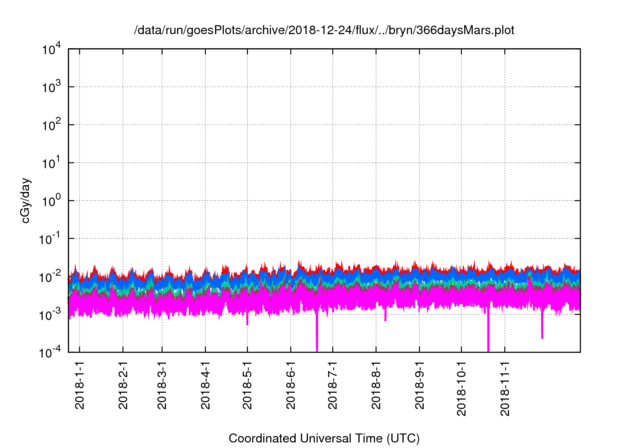Click the 10^0 y-axis tick label

coord(53,200)
